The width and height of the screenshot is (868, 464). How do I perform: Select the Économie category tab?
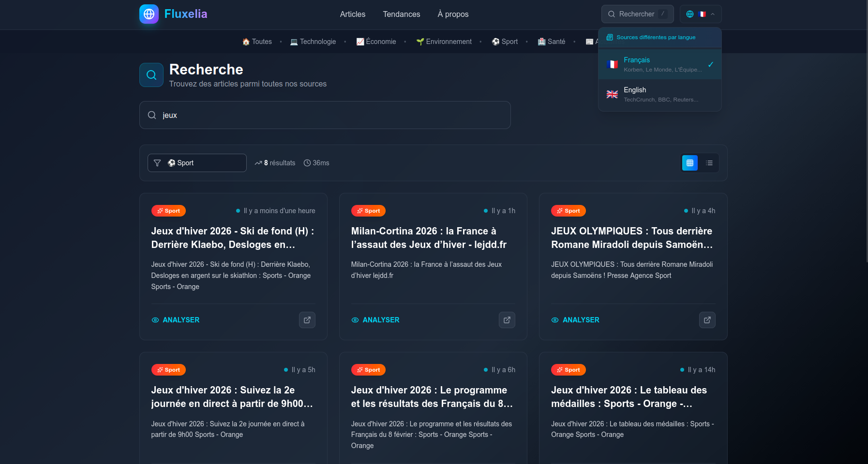[x=376, y=42]
